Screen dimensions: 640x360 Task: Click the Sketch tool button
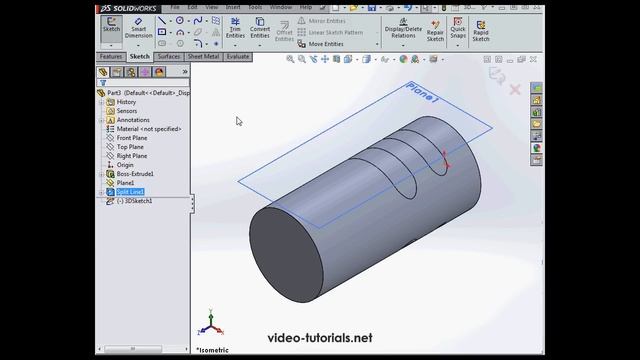click(111, 28)
